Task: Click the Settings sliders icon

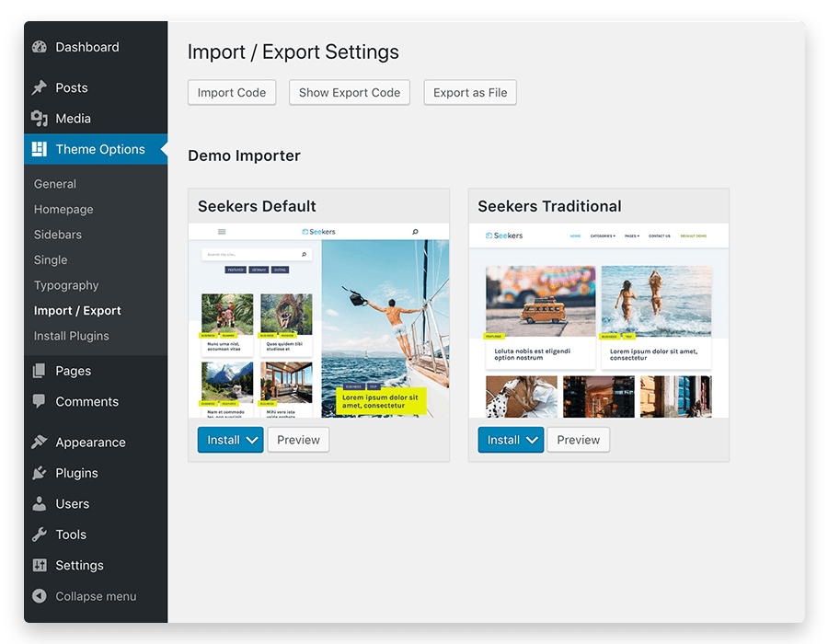Action: tap(39, 566)
